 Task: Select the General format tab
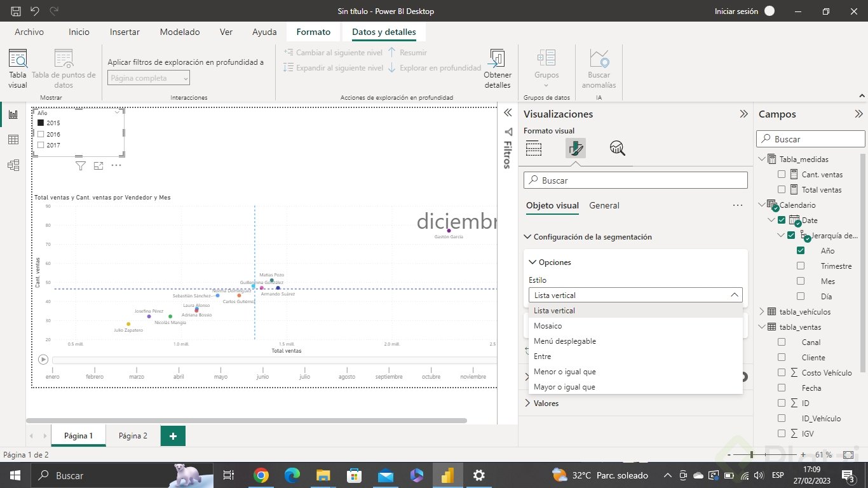coord(604,205)
